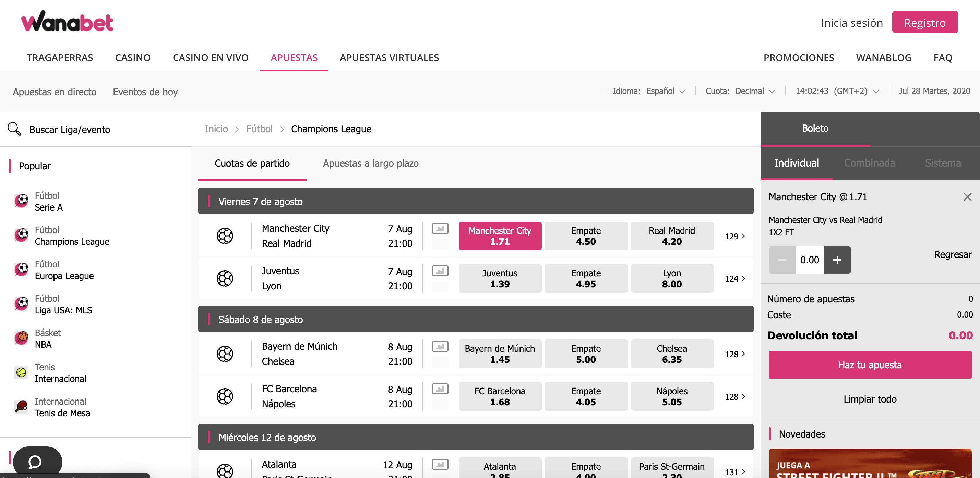Select Bayern de Múnich 1.45 odds
The width and height of the screenshot is (980, 478).
pos(500,354)
